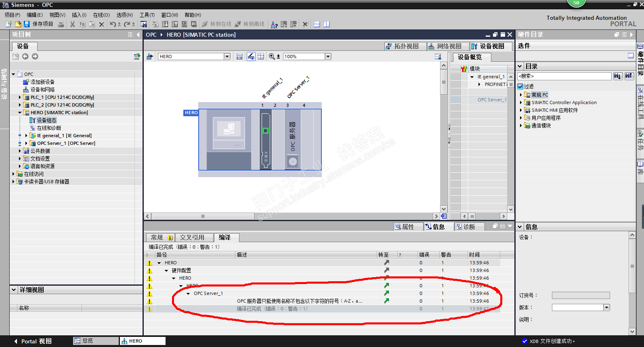The height and width of the screenshot is (347, 644).
Task: Undo the last action
Action: (113, 24)
